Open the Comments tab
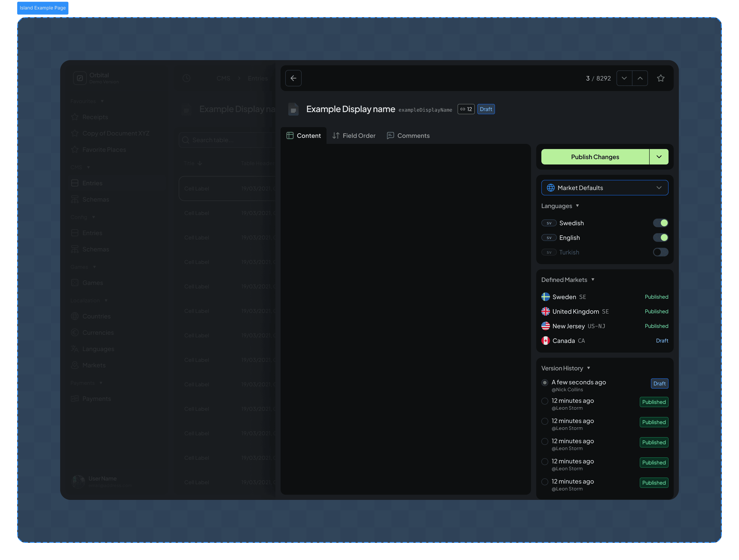Image resolution: width=739 pixels, height=560 pixels. click(408, 135)
